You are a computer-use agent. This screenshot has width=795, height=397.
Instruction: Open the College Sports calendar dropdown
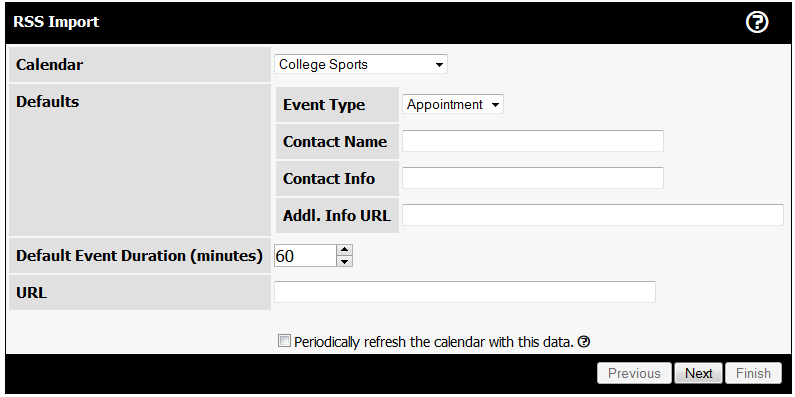tap(361, 64)
